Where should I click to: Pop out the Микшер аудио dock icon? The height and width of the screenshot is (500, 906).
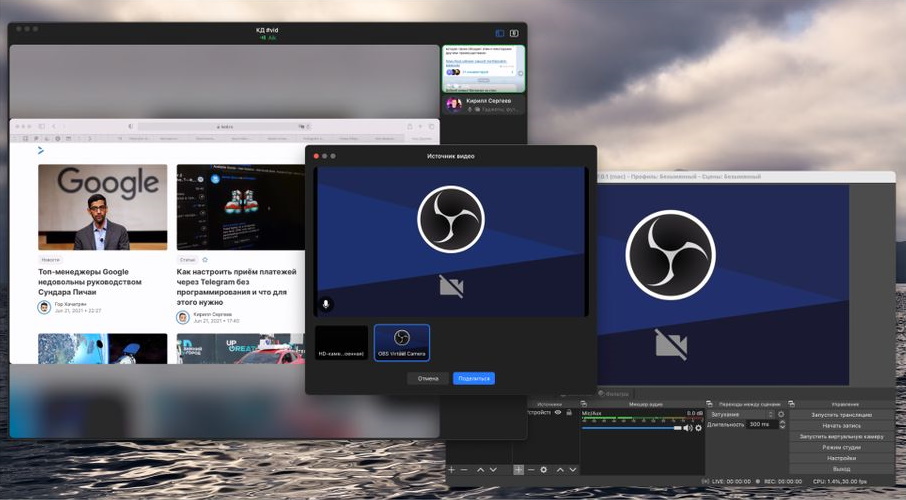[583, 404]
